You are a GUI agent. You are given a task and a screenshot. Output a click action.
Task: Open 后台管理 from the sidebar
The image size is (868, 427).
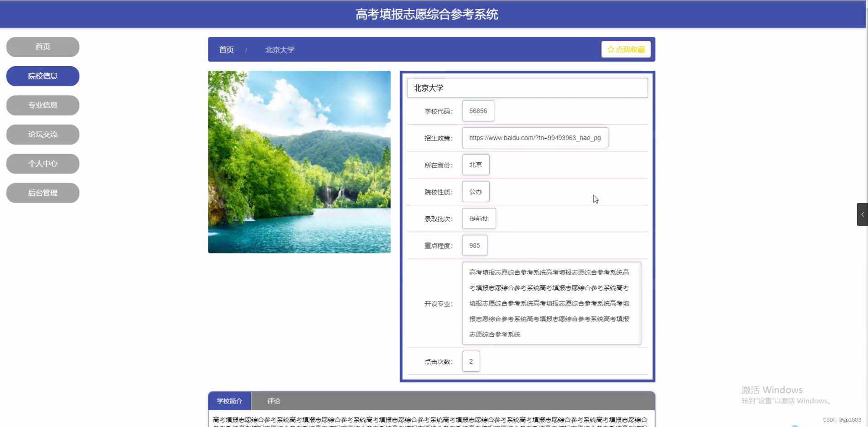(x=43, y=193)
